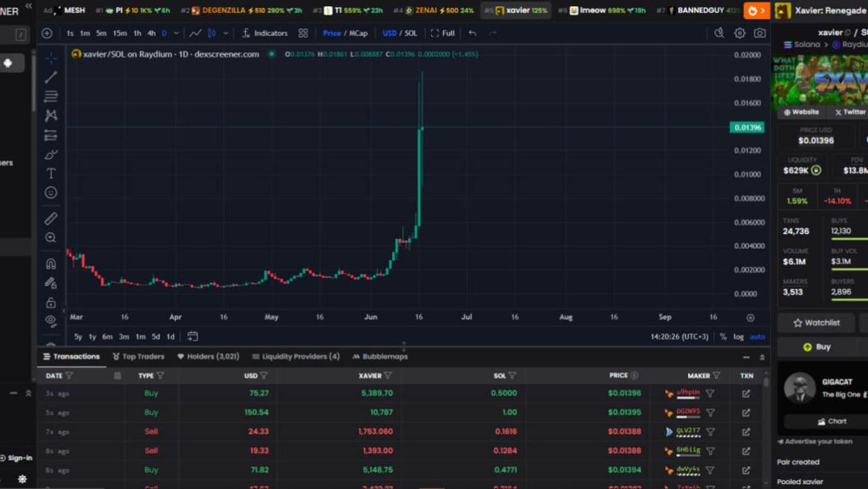Expand the time interval dropdown arrow
Viewport: 868px width, 489px height.
coord(176,33)
